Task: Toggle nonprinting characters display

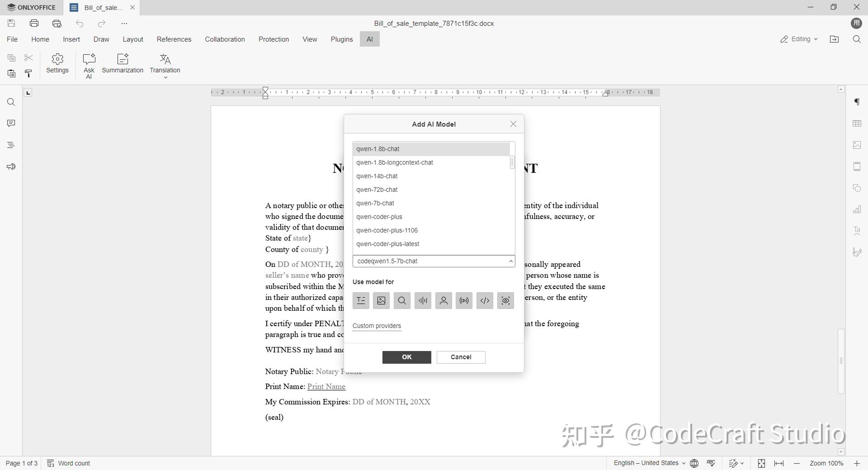Action: 857,102
